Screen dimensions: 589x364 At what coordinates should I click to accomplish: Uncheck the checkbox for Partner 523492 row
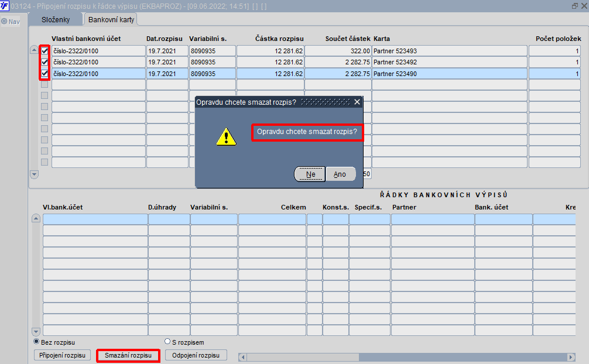44,62
